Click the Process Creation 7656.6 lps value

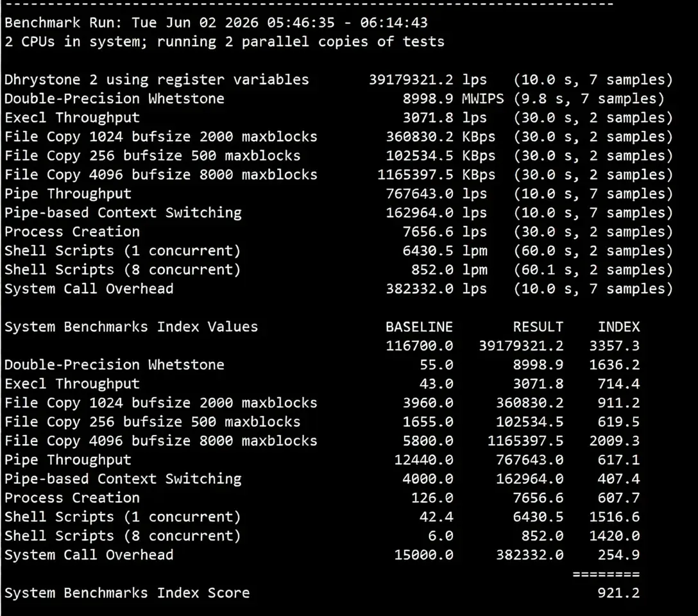[445, 232]
